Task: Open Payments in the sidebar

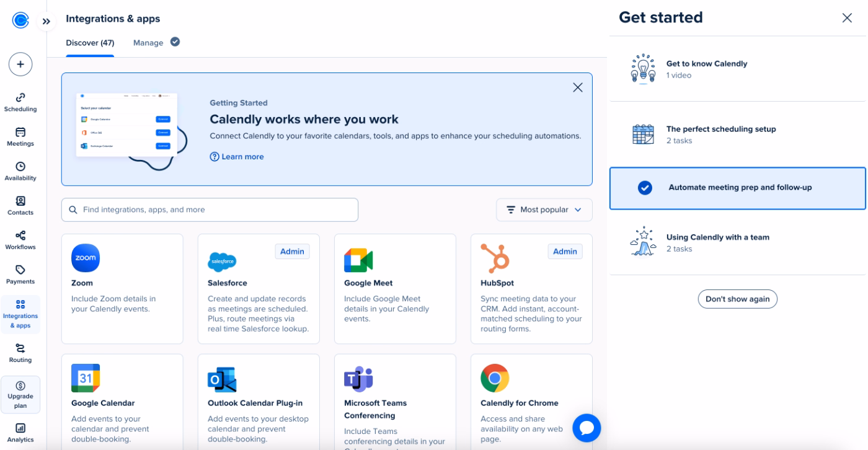Action: (20, 275)
